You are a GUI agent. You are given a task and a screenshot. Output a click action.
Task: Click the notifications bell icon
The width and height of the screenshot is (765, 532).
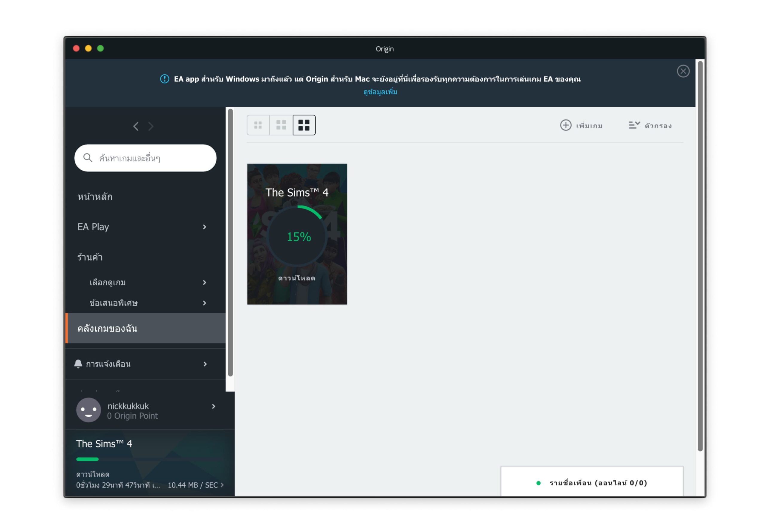[x=78, y=364]
